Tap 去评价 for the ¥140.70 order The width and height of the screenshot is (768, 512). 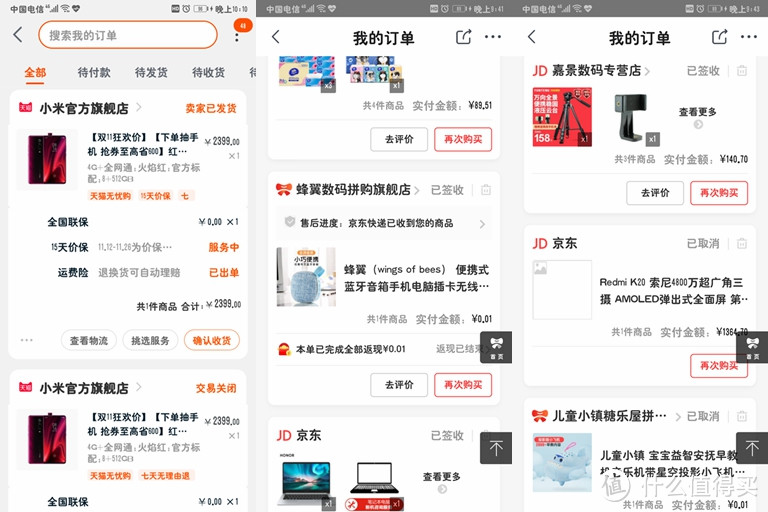tap(655, 193)
